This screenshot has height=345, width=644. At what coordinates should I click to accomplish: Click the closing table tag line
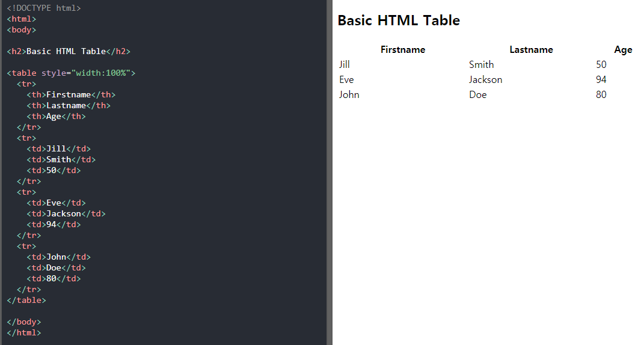pos(26,301)
